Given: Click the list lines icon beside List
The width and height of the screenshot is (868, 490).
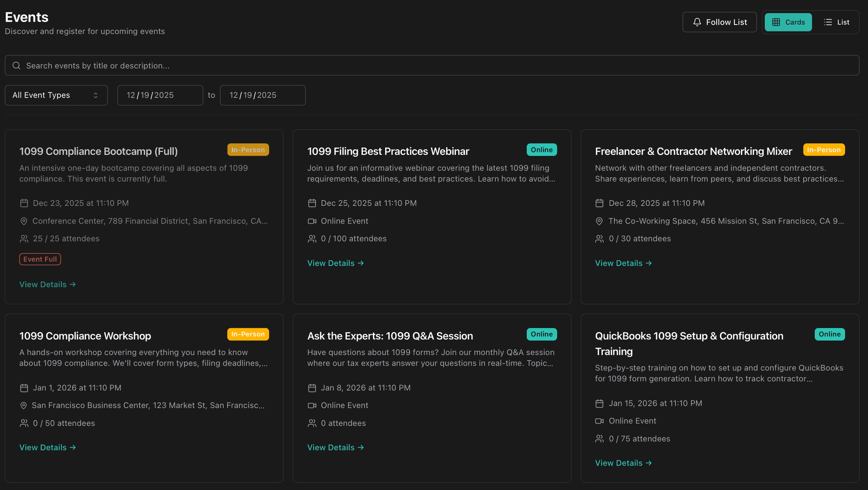Looking at the screenshot, I should (x=828, y=22).
